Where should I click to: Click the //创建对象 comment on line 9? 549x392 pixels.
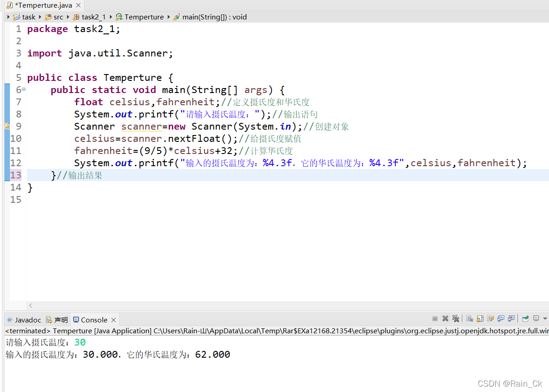pos(326,126)
